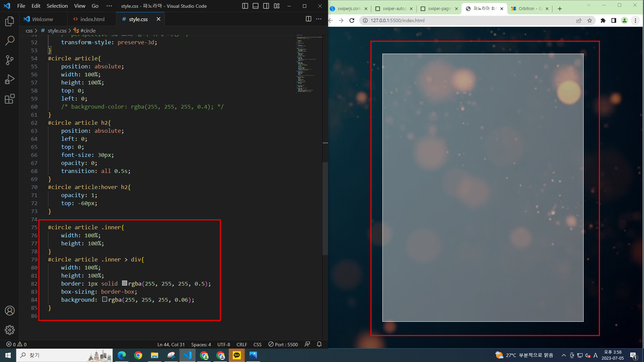Split the editor right
The height and width of the screenshot is (362, 644).
pos(308,19)
